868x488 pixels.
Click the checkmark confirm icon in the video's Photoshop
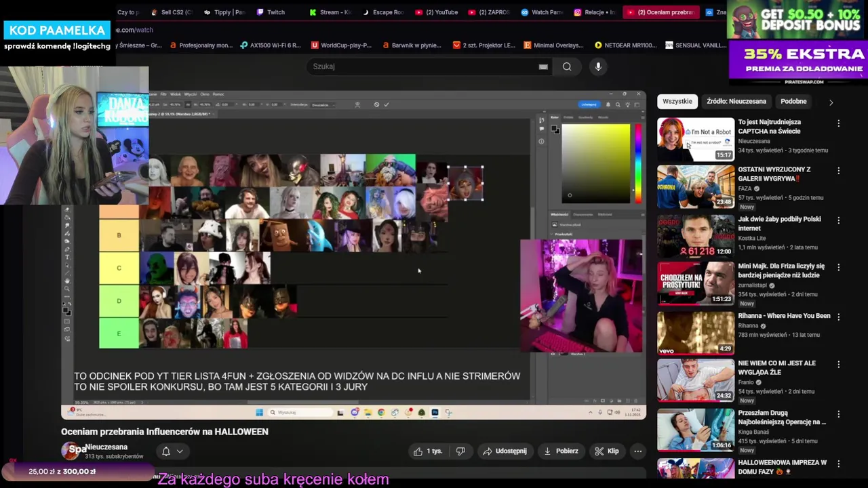(x=387, y=104)
